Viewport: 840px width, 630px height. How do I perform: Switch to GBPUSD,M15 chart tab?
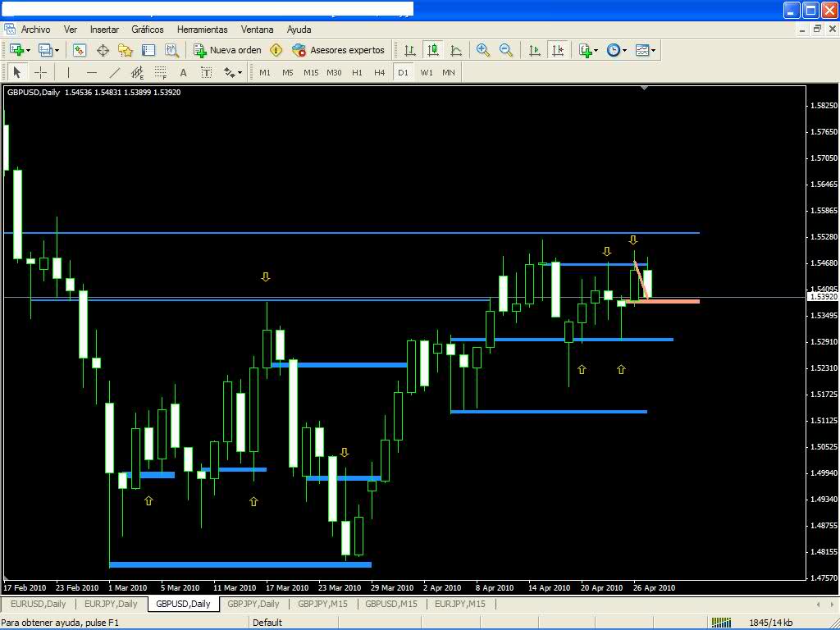(x=391, y=604)
